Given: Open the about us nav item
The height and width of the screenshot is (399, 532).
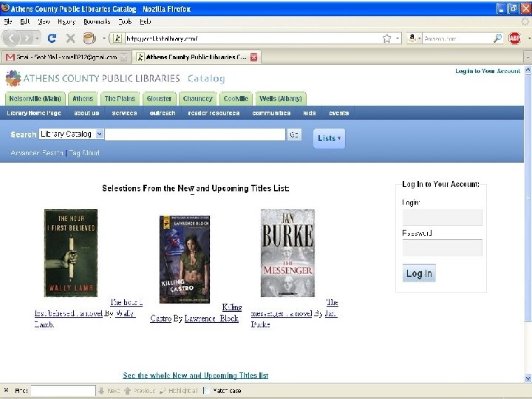Looking at the screenshot, I should point(86,113).
